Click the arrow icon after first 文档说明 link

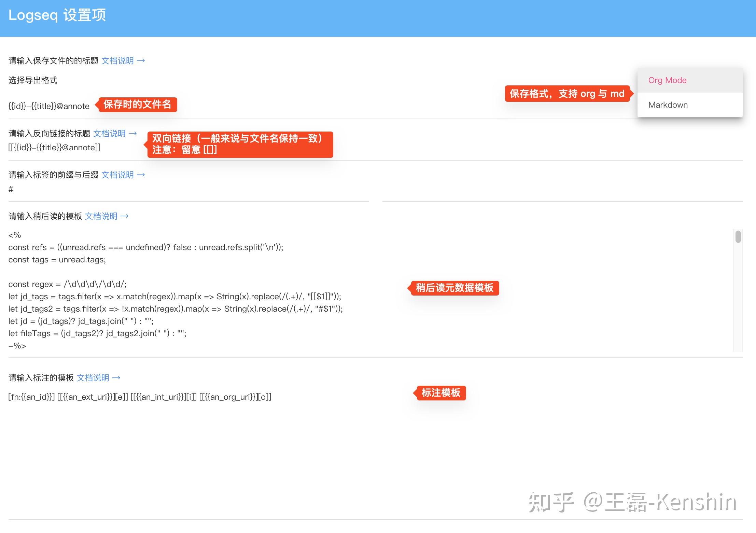pos(141,61)
